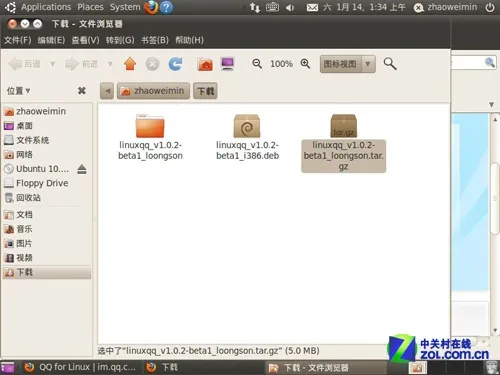Click the path bar left scroll arrow

coord(107,91)
